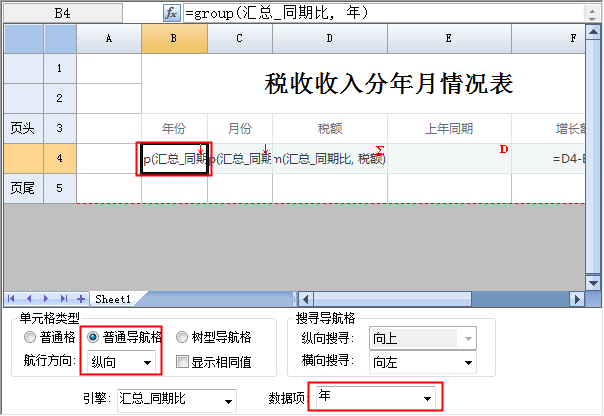The height and width of the screenshot is (416, 604).
Task: Expand the 引擎 combo box
Action: [229, 399]
